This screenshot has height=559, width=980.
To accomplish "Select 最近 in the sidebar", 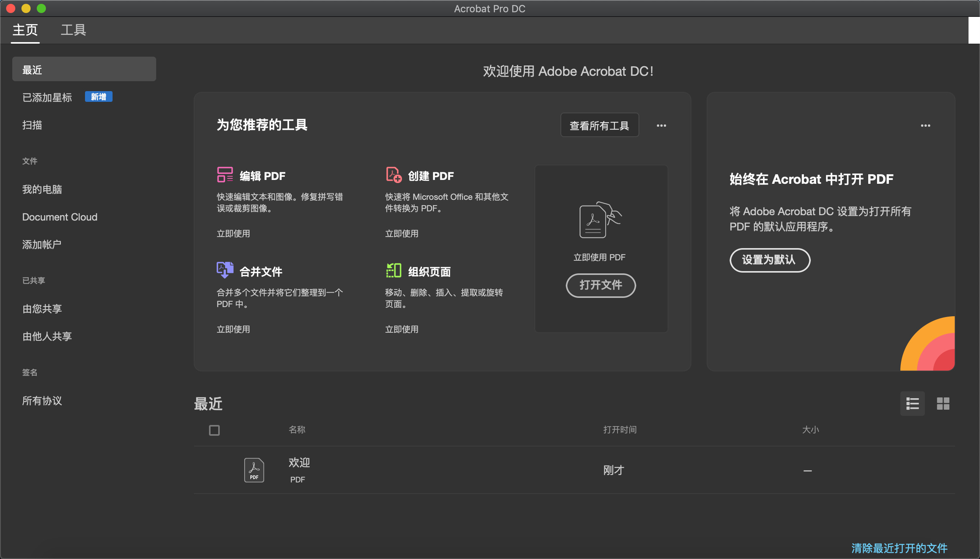I will [84, 69].
